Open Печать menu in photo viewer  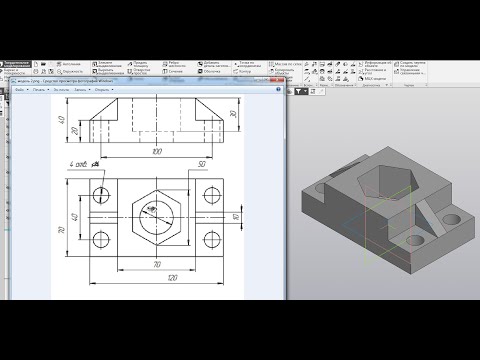point(41,90)
